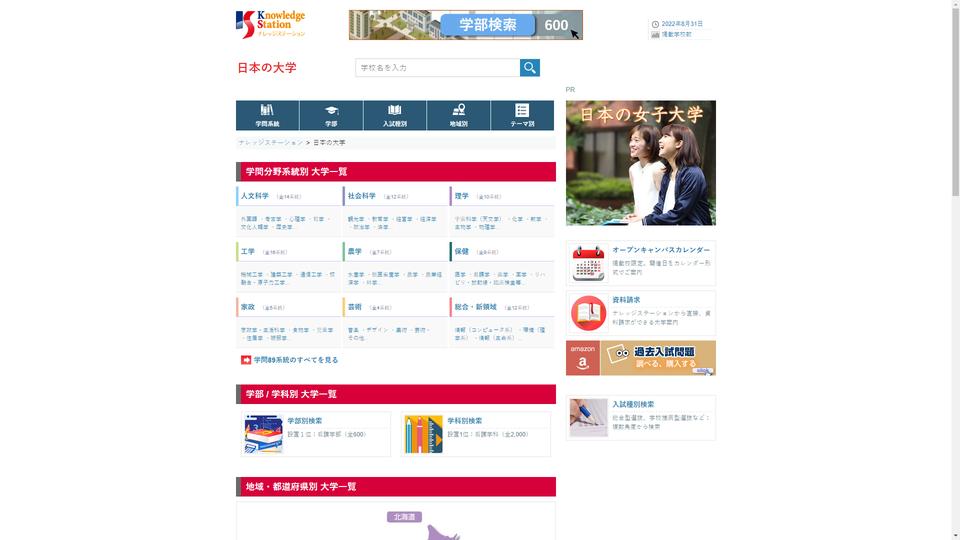Open the 家政 category
Image resolution: width=960 pixels, height=540 pixels.
[248, 307]
